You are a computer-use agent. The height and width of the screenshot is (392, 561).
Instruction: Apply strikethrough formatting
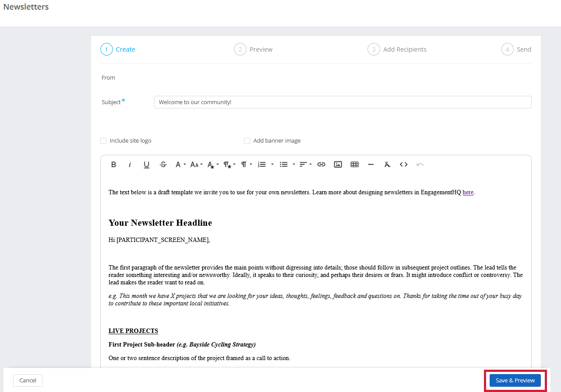pyautogui.click(x=163, y=164)
